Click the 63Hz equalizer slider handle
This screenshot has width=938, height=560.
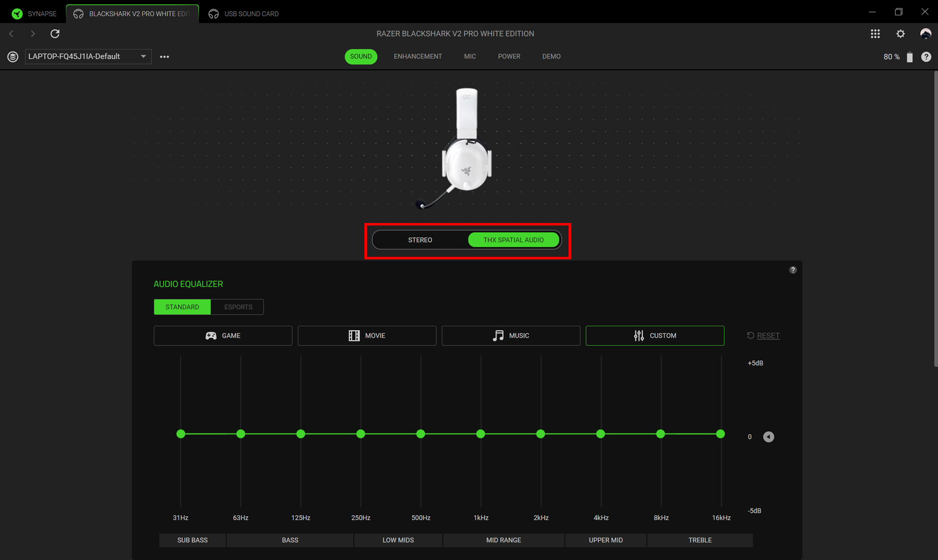(240, 434)
